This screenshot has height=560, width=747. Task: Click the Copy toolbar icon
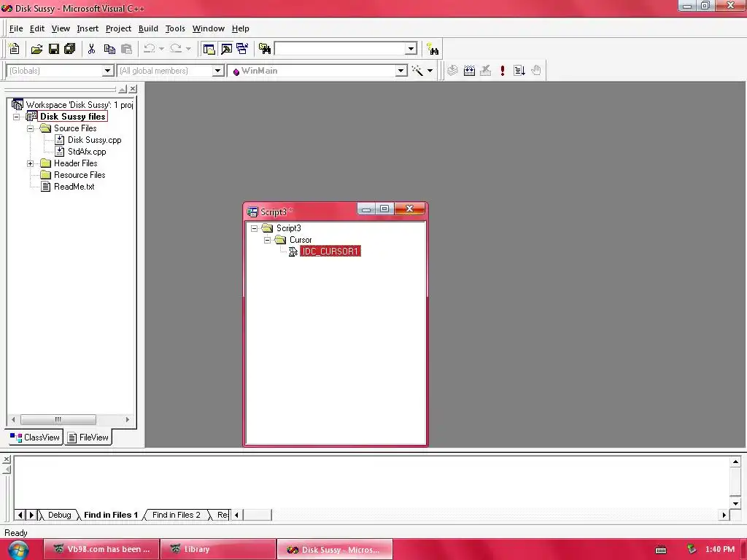(109, 49)
